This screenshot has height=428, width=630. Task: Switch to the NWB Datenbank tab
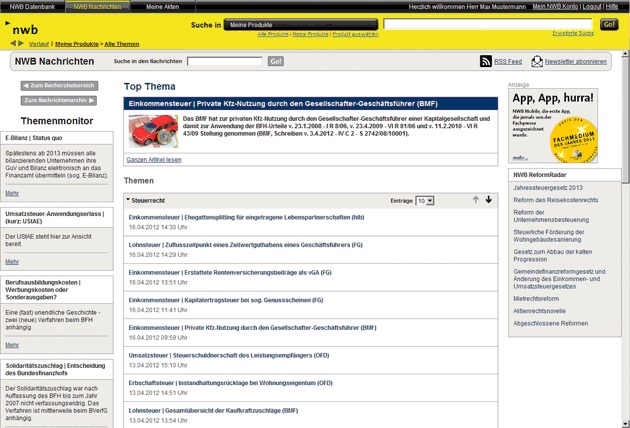point(33,6)
